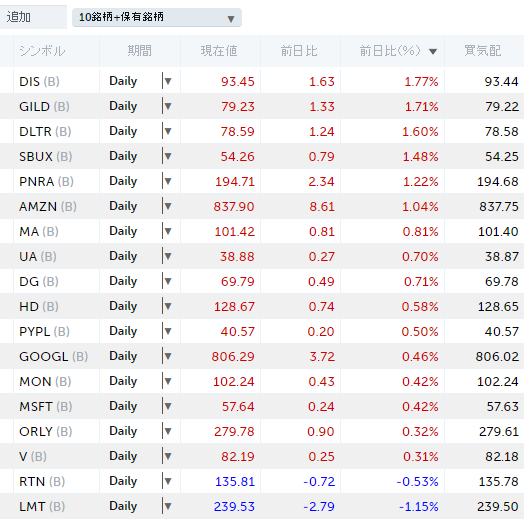Viewport: 524px width, 519px height.
Task: Click the LMT change value -2.79
Action: [x=319, y=507]
